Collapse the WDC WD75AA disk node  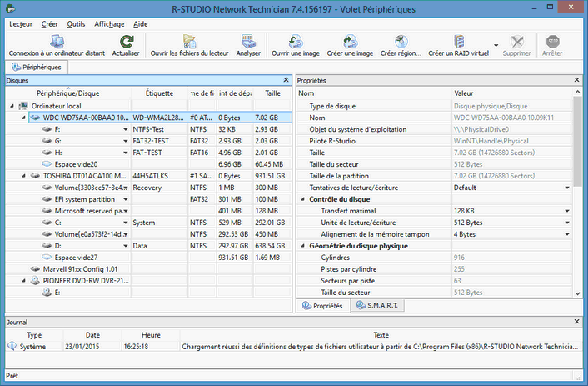click(23, 118)
